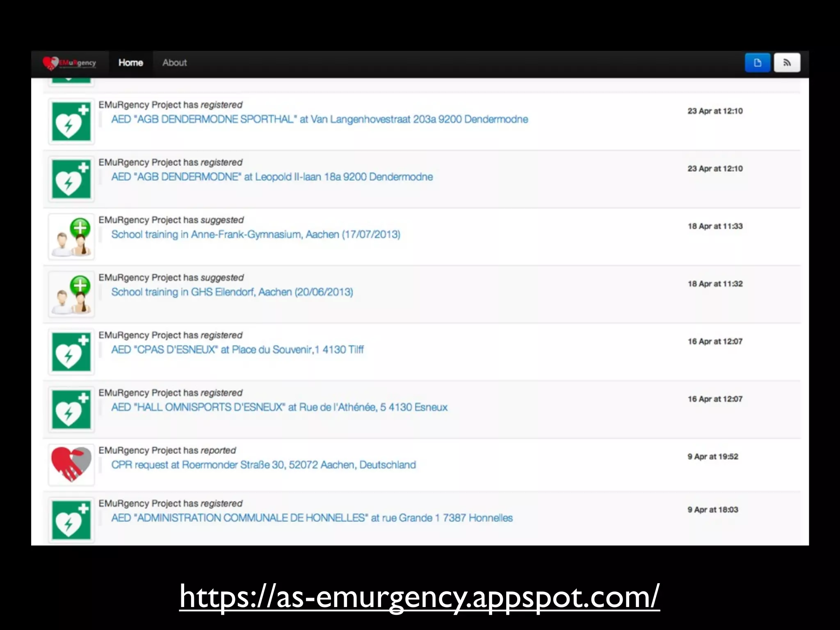The height and width of the screenshot is (630, 840).
Task: Click timestamp "9 Apr at 18:03"
Action: pos(713,510)
